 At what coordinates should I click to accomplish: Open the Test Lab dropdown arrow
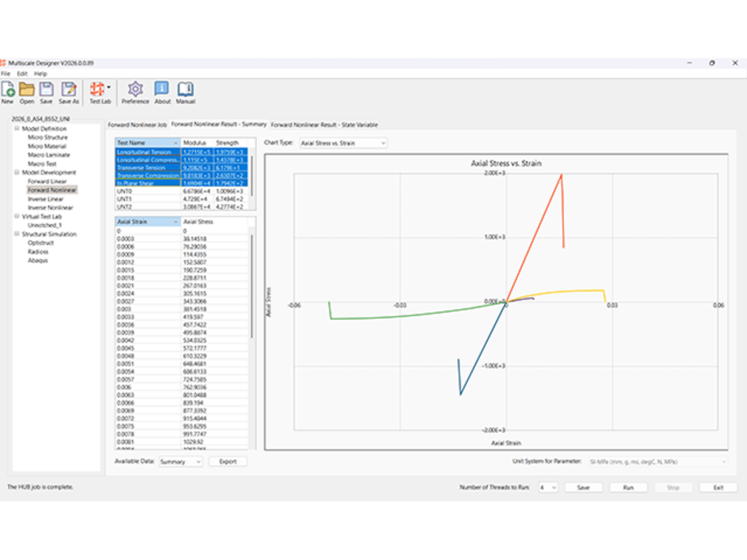click(x=109, y=87)
